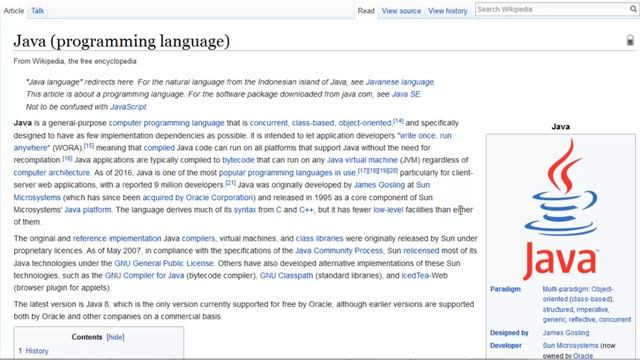
Task: Open the compilers link
Action: 198,238
